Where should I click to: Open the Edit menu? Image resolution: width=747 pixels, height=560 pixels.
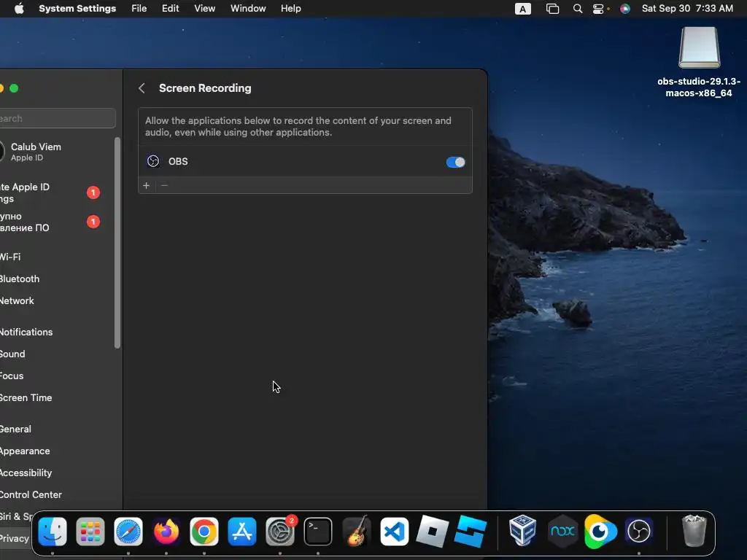[x=170, y=9]
